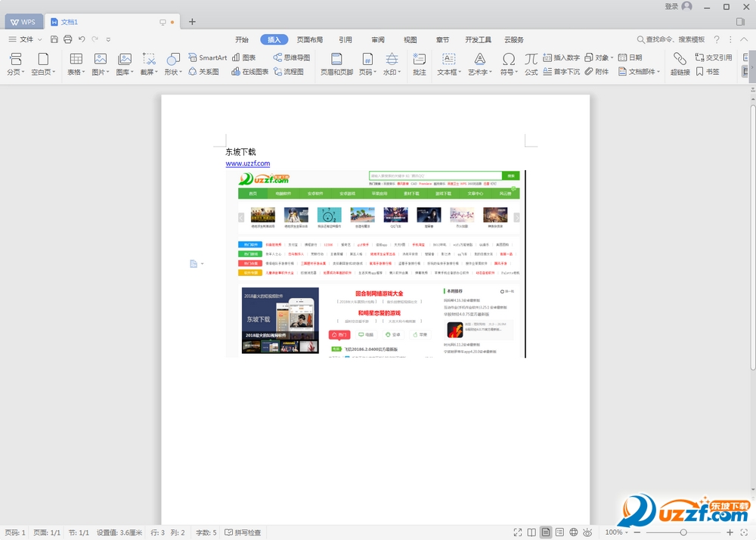
Task: Switch to the 视图 view tab
Action: click(x=411, y=39)
